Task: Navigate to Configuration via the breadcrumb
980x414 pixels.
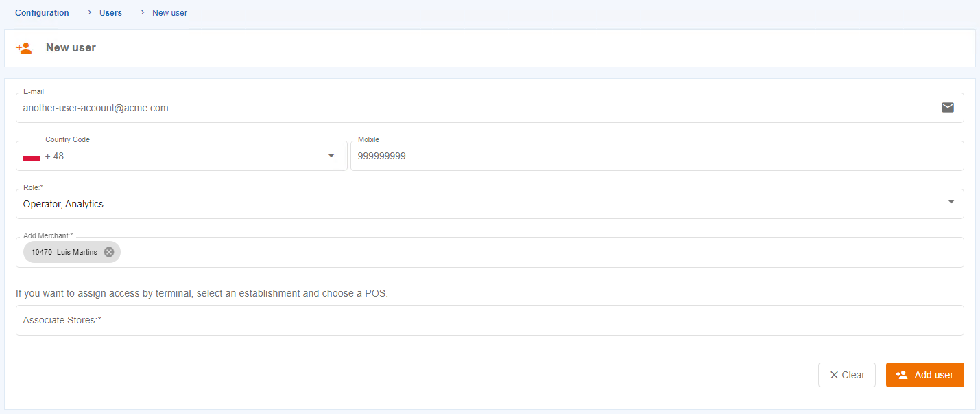Action: (42, 12)
